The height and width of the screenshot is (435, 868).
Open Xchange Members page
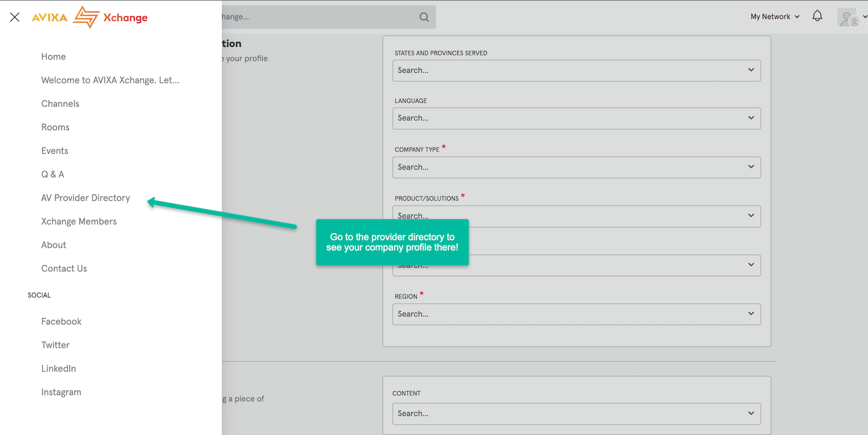[x=79, y=222]
